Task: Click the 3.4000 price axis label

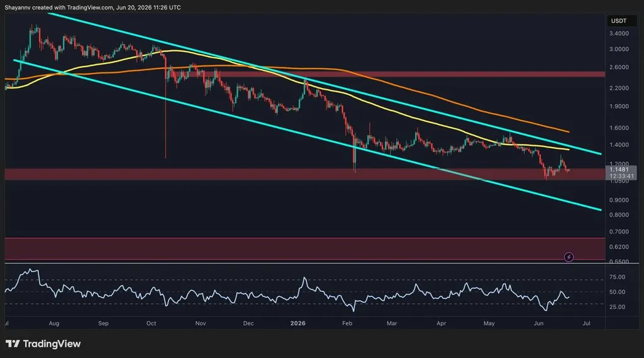Action: point(619,33)
